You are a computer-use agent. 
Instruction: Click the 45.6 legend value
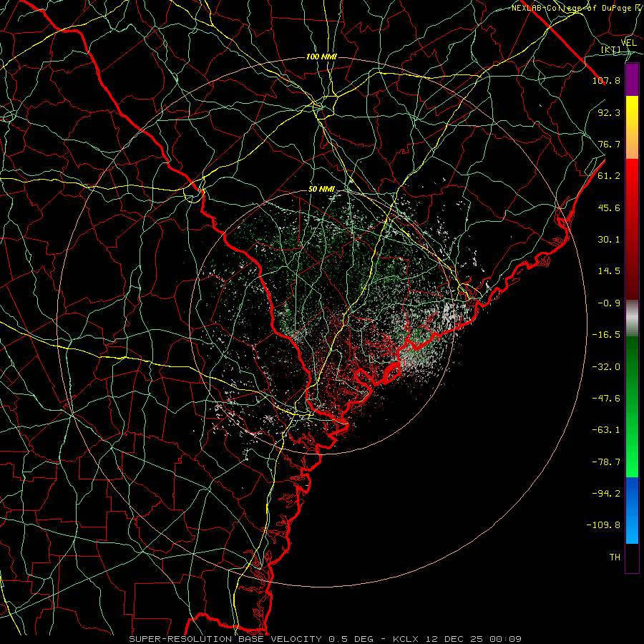point(609,208)
